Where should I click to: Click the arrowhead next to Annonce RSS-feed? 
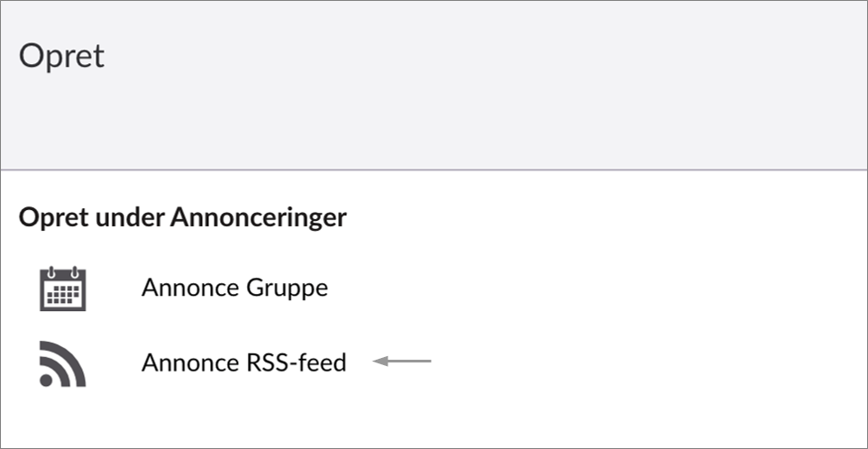click(x=379, y=362)
